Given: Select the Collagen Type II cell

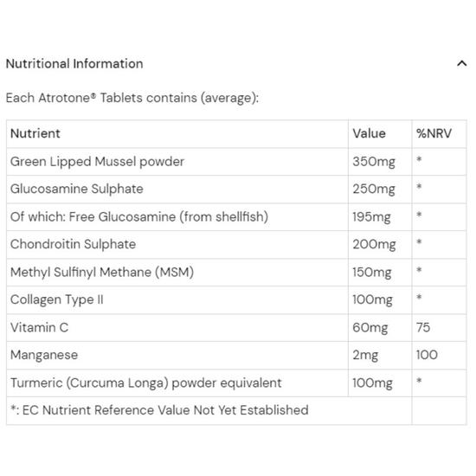Looking at the screenshot, I should click(x=177, y=300).
